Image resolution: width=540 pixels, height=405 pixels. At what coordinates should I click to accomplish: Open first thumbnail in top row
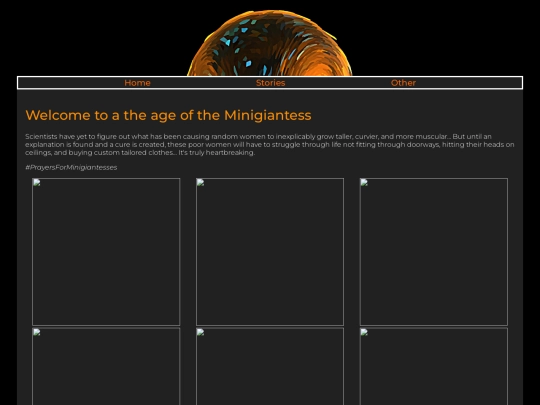click(106, 252)
